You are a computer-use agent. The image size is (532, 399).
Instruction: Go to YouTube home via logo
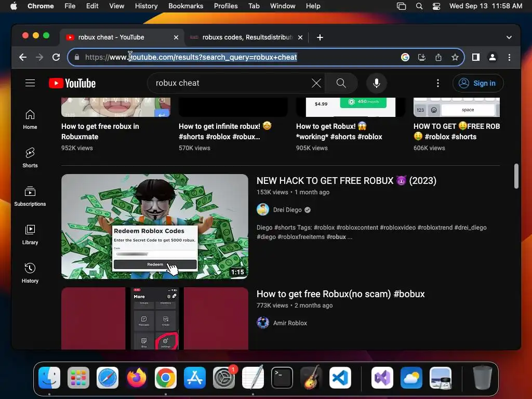click(x=72, y=83)
